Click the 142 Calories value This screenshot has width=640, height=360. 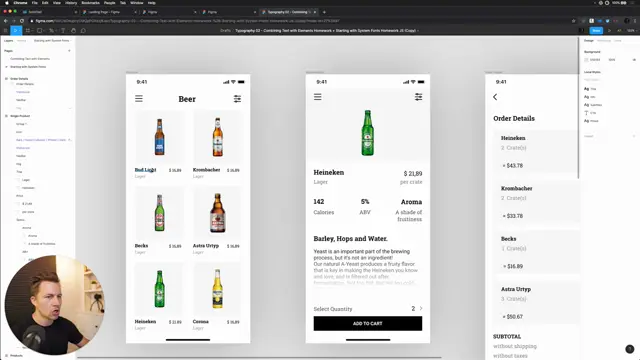click(319, 202)
